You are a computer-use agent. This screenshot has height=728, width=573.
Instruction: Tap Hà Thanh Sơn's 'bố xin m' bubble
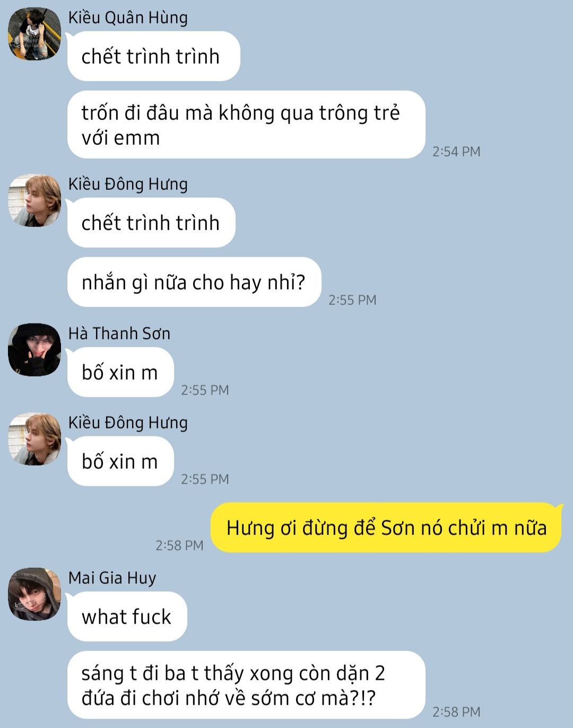[120, 372]
